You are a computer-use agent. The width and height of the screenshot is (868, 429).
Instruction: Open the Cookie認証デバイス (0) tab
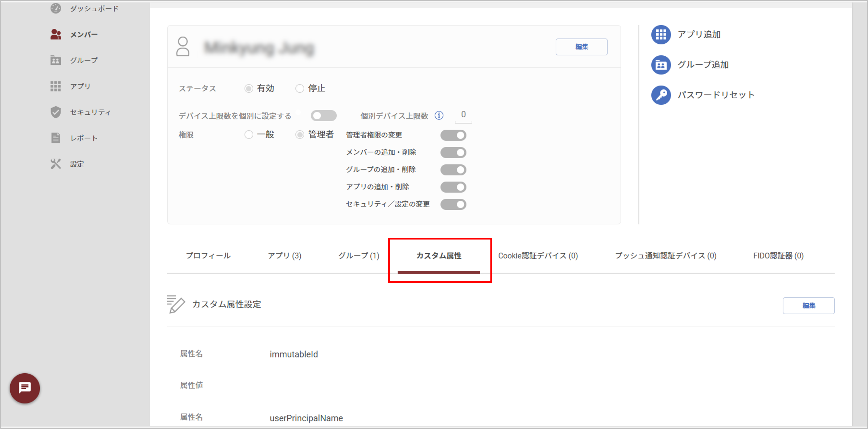tap(538, 255)
